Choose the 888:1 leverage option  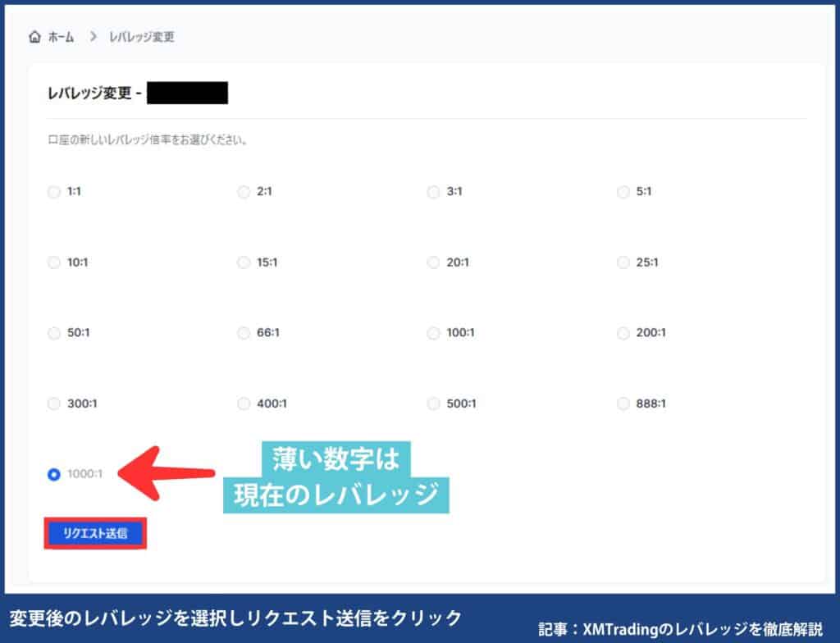coord(623,404)
